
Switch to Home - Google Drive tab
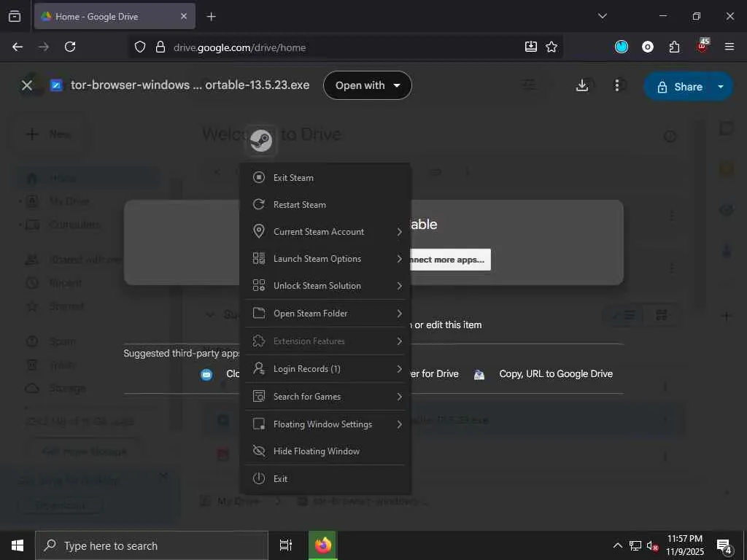115,16
